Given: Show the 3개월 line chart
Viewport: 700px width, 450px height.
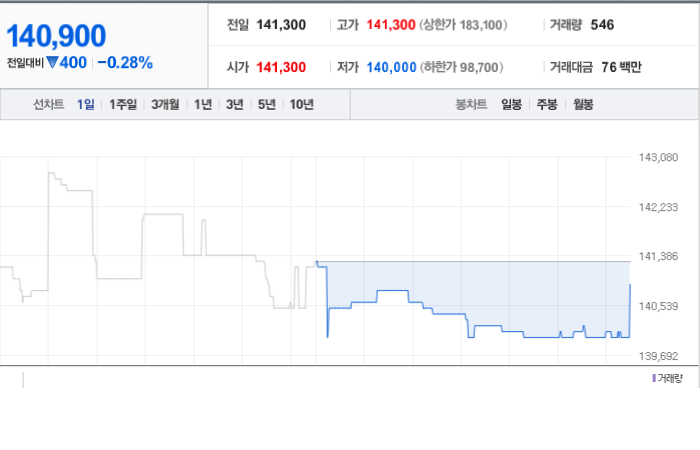Looking at the screenshot, I should point(165,104).
